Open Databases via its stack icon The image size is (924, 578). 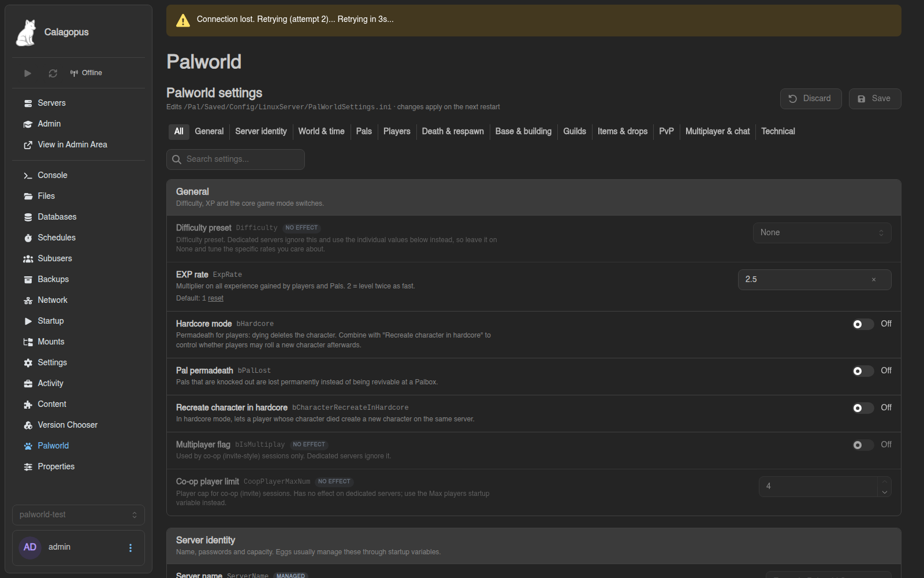(28, 217)
